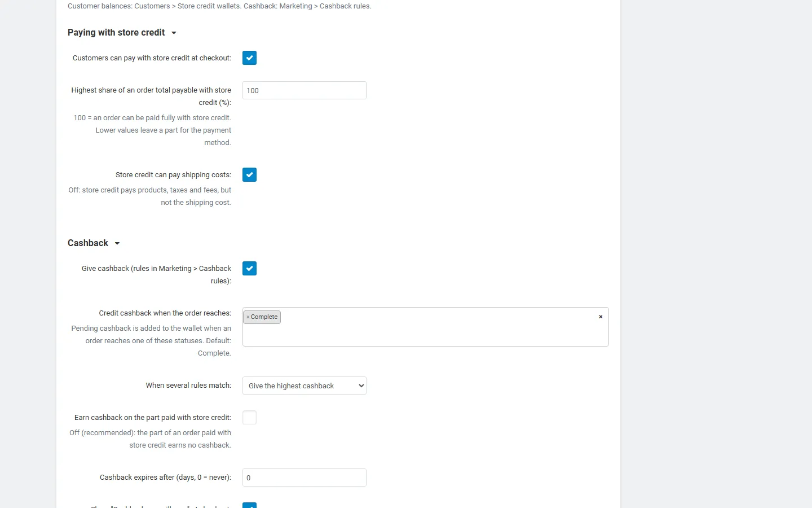
Task: Remove the Complete status tag
Action: click(248, 317)
